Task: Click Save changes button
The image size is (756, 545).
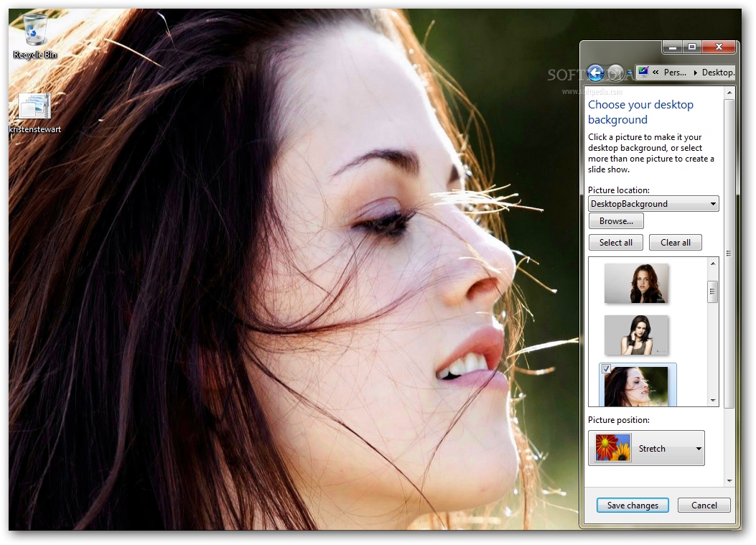Action: [x=633, y=505]
